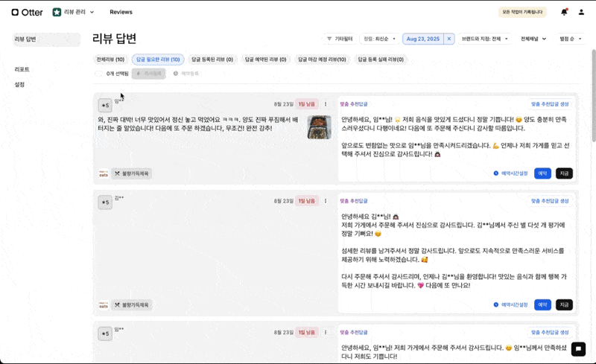
Task: Click the 1일 남음 badge on 김** review
Action: coord(307,201)
